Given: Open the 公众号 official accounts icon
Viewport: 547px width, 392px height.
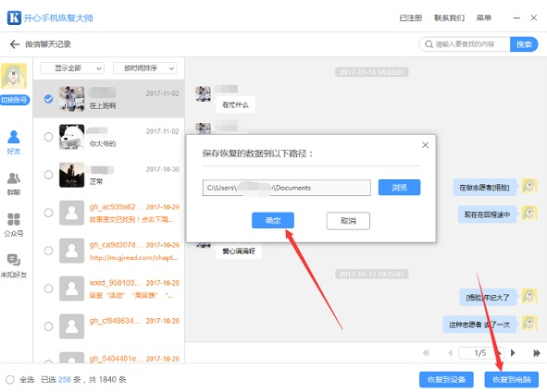Looking at the screenshot, I should [14, 225].
